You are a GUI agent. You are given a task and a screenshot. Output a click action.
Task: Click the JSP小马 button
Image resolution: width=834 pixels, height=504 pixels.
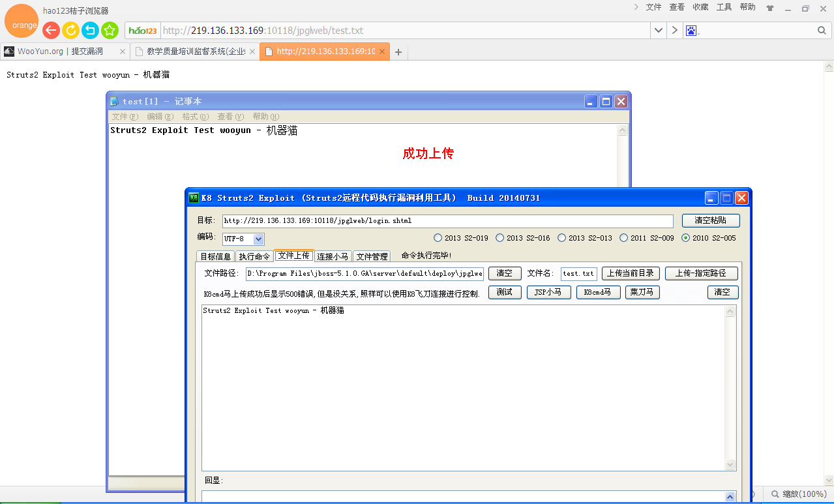point(549,292)
